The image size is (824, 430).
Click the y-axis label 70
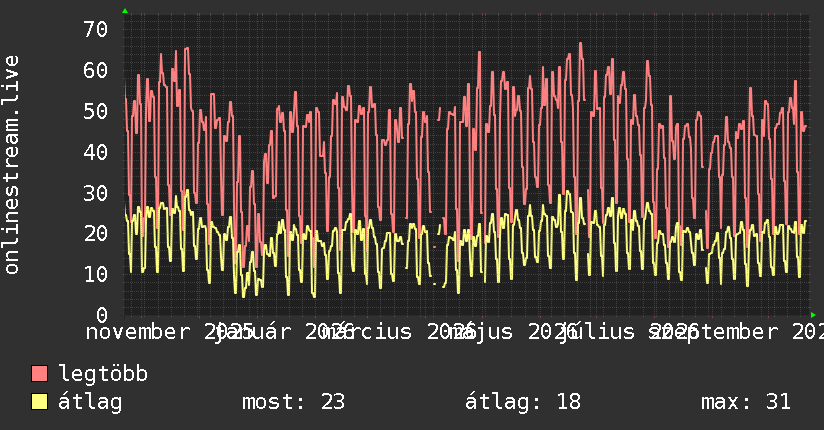click(x=96, y=29)
